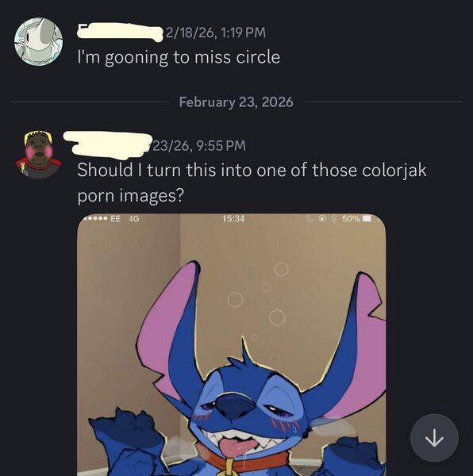Open the attached Stitch image
Screen dimensions: 473x476
point(231,344)
